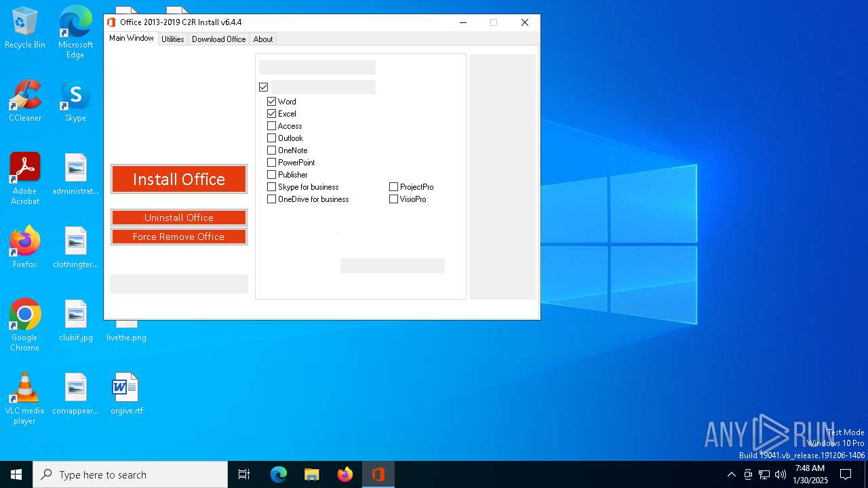Image resolution: width=868 pixels, height=488 pixels.
Task: Open Firefox from the taskbar
Action: click(x=344, y=474)
